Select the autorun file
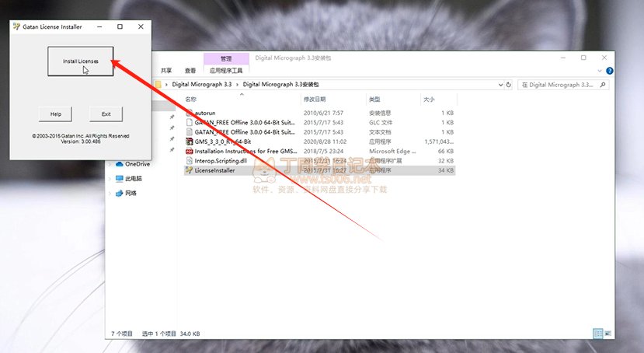This screenshot has height=353, width=644. 205,113
